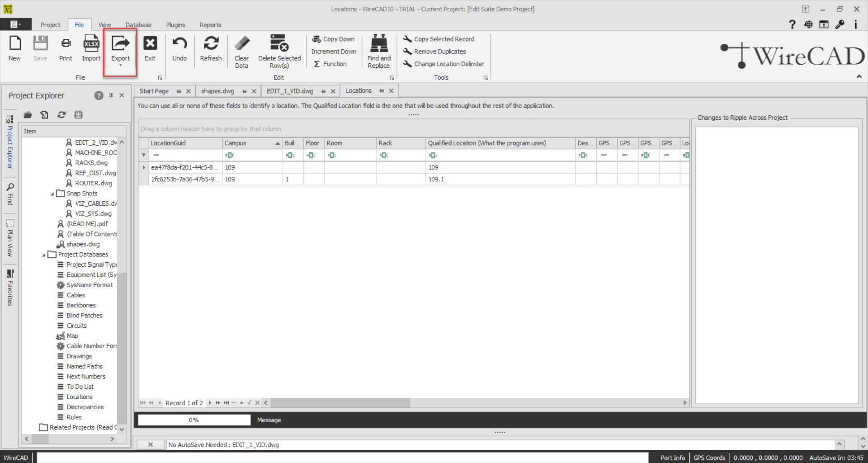Go to last record navigator button
The height and width of the screenshot is (463, 868).
tap(226, 403)
